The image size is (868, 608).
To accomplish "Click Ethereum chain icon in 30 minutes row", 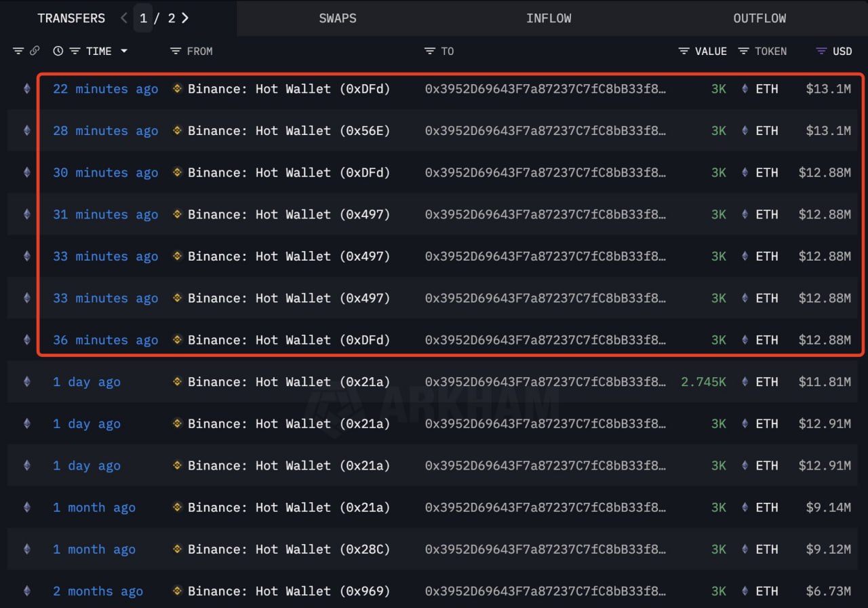I will 27,172.
